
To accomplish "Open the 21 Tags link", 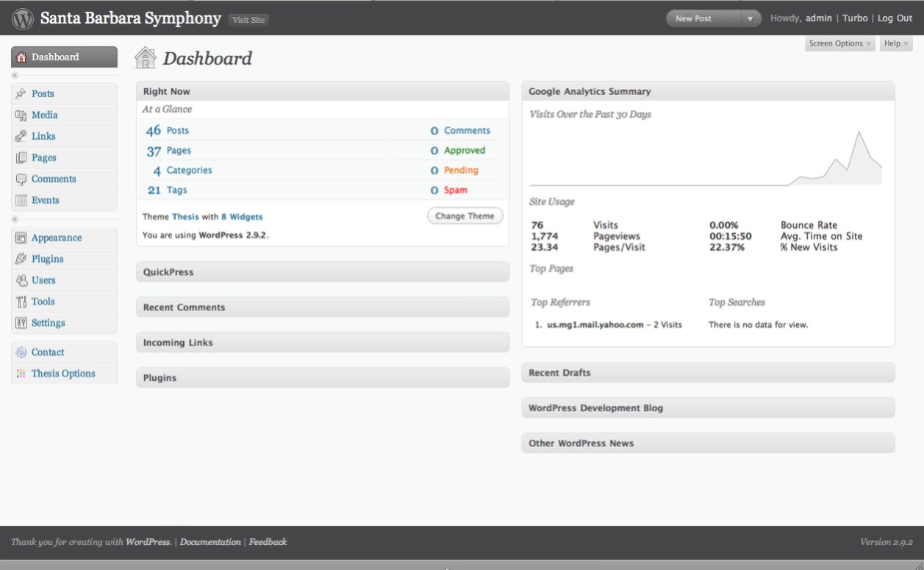I will point(167,190).
